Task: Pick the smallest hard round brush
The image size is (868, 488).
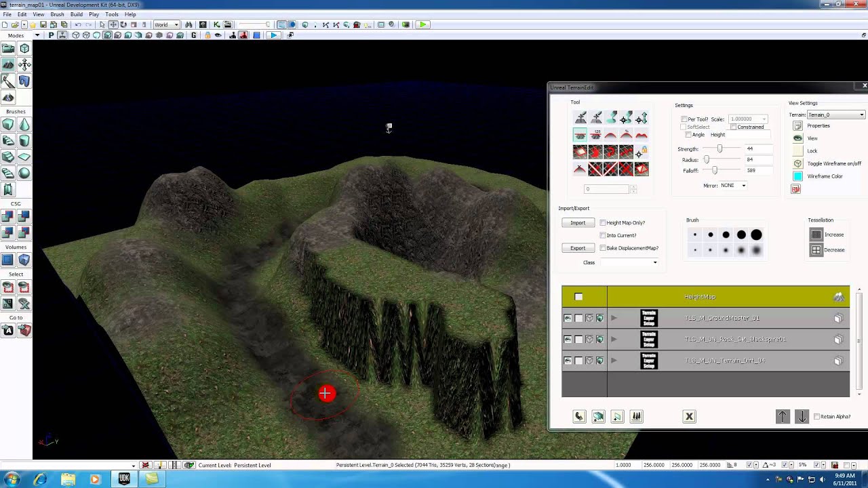Action: [695, 235]
